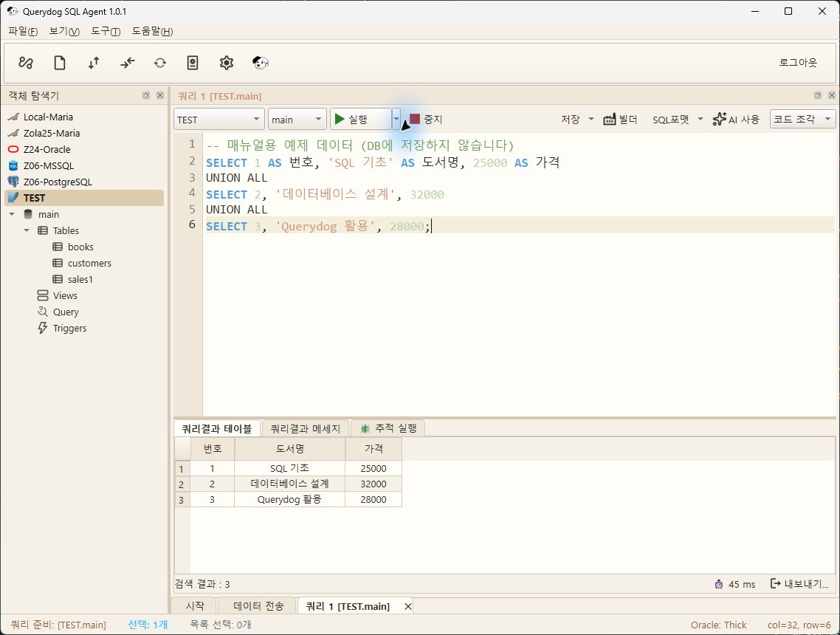Open the 코드 조각 dropdown

(x=802, y=119)
